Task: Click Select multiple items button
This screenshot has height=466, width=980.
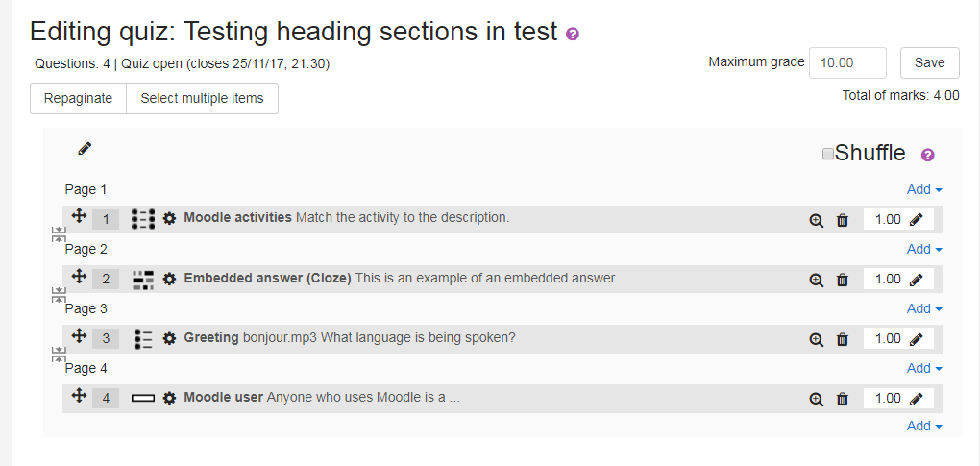Action: click(x=202, y=99)
